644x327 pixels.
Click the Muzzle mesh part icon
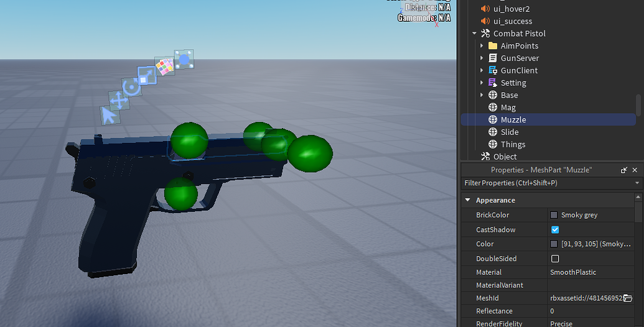(493, 119)
